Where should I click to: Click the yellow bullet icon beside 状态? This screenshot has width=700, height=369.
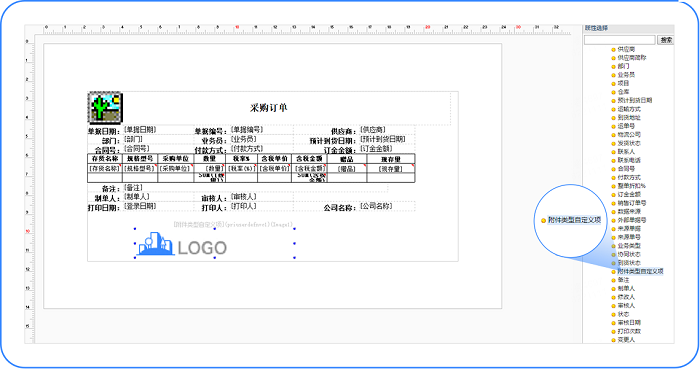[613, 315]
